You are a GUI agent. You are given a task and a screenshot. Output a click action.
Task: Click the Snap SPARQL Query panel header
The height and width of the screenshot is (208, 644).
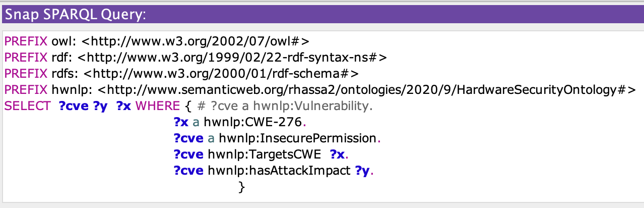76,15
